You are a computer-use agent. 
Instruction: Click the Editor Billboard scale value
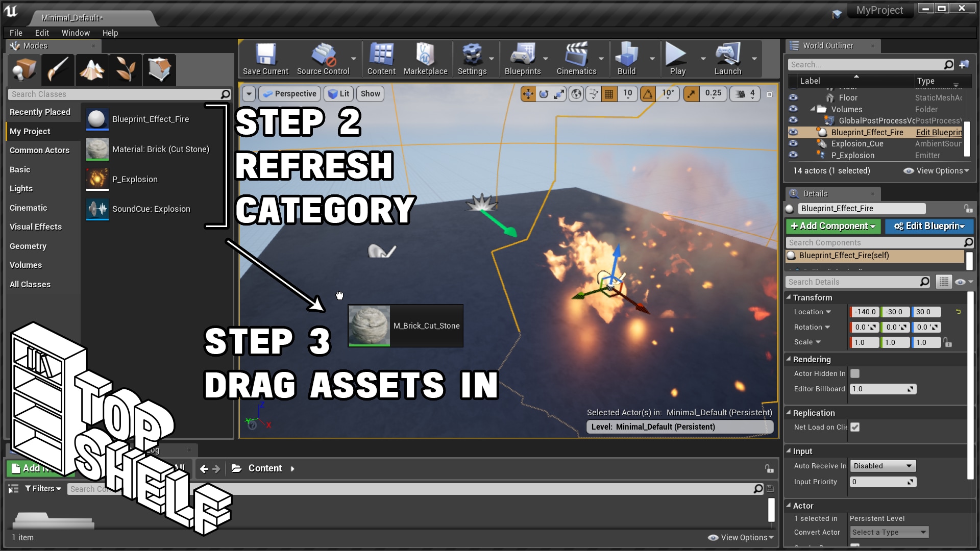[883, 389]
